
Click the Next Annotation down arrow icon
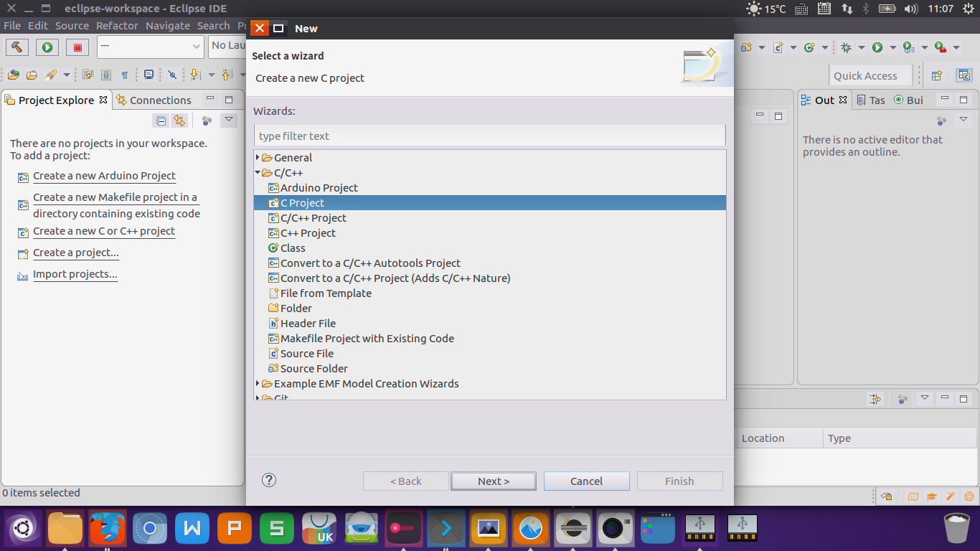pyautogui.click(x=194, y=75)
